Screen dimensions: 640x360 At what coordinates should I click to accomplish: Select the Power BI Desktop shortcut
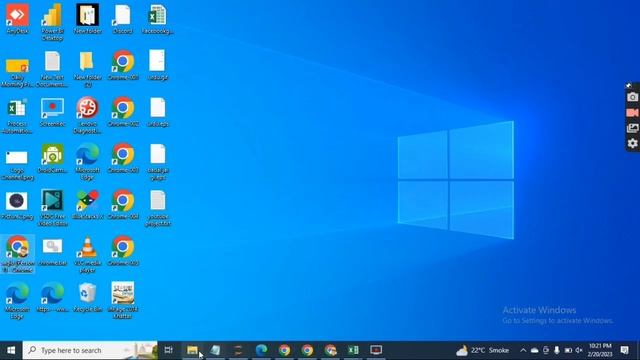tap(52, 22)
